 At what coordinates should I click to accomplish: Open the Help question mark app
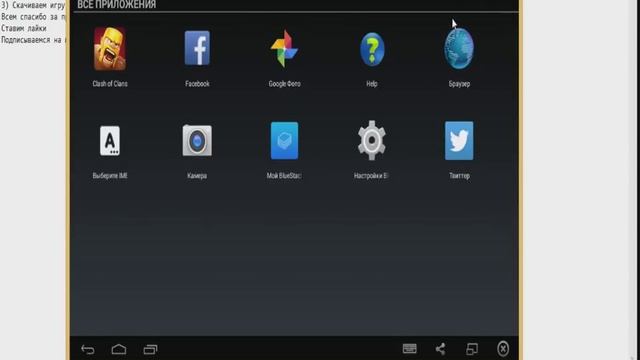[x=372, y=49]
